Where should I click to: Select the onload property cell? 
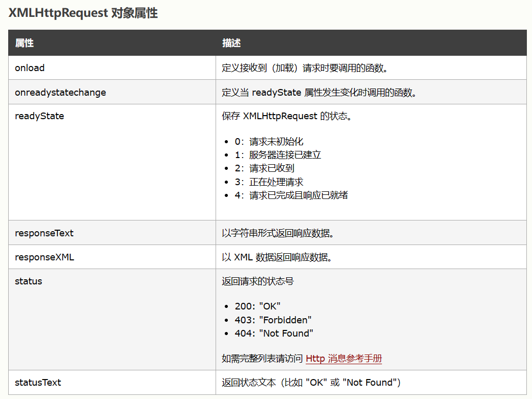click(x=112, y=68)
